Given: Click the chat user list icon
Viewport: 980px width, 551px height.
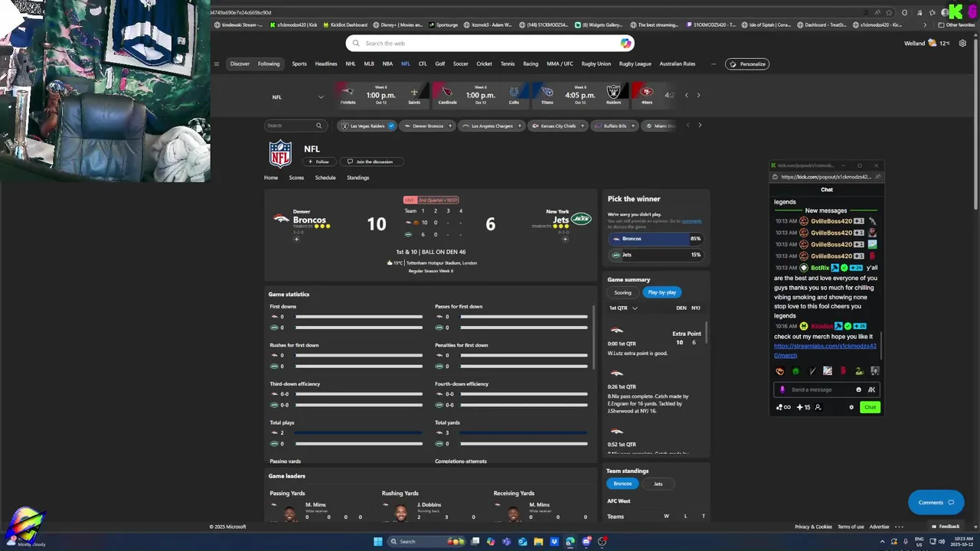Looking at the screenshot, I should [818, 407].
